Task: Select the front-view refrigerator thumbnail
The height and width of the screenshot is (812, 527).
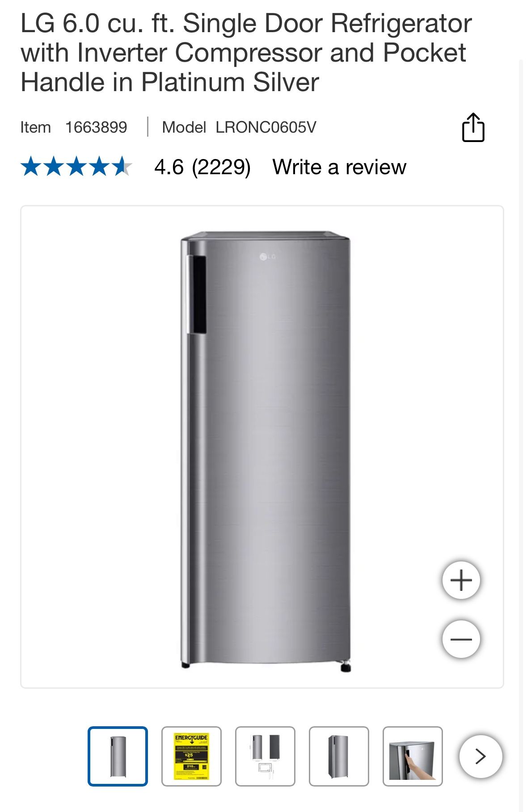Action: click(118, 756)
